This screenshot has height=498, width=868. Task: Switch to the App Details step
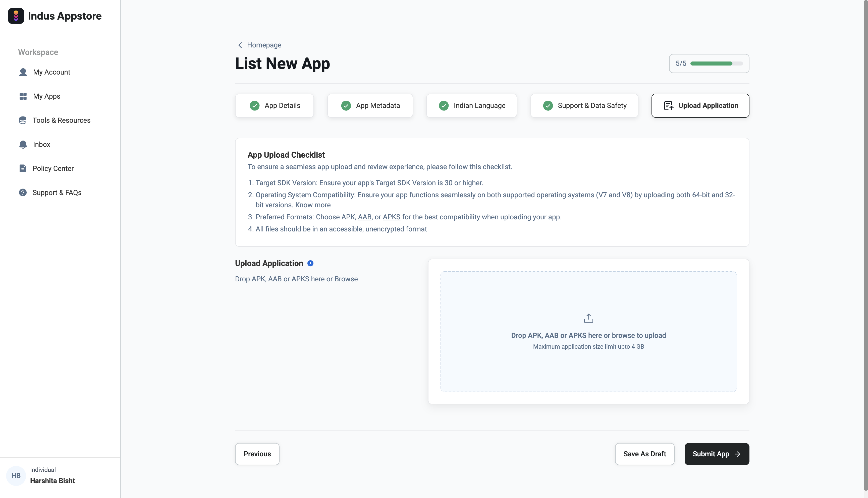click(275, 106)
